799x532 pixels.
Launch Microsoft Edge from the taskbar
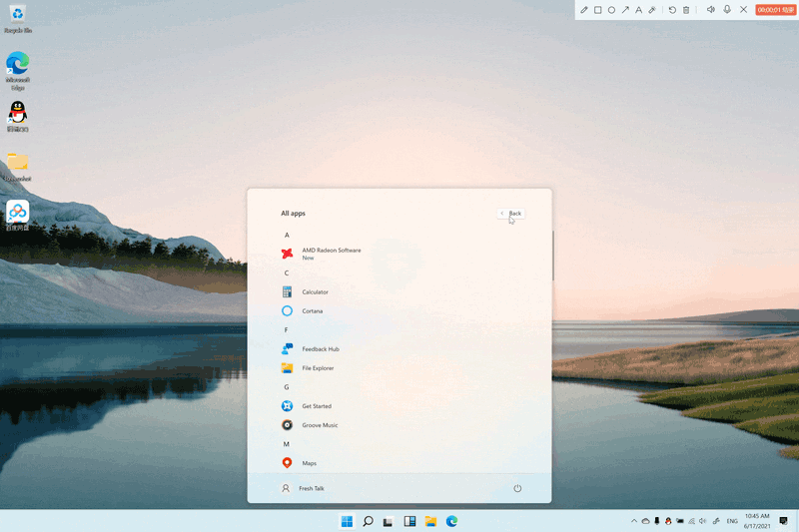click(x=451, y=521)
